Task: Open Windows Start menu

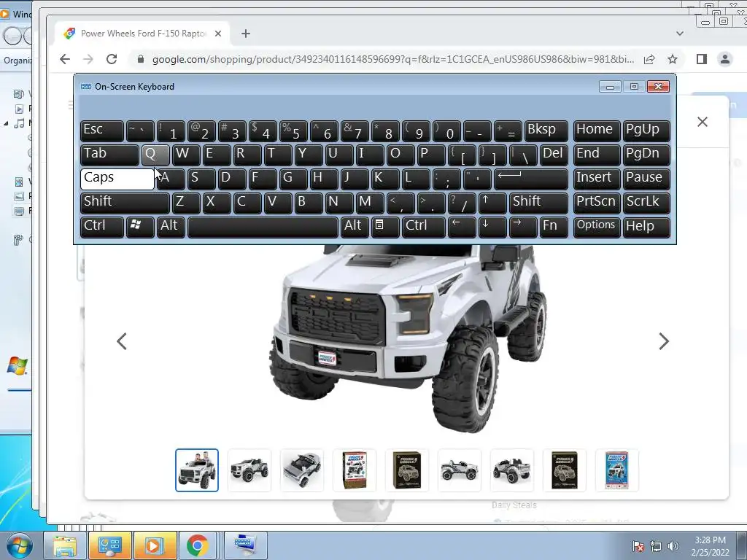Action: 20,545
